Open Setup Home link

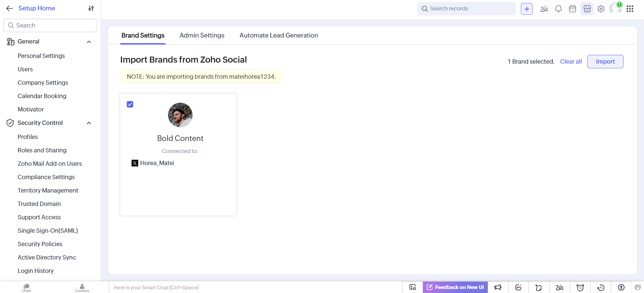(x=37, y=8)
